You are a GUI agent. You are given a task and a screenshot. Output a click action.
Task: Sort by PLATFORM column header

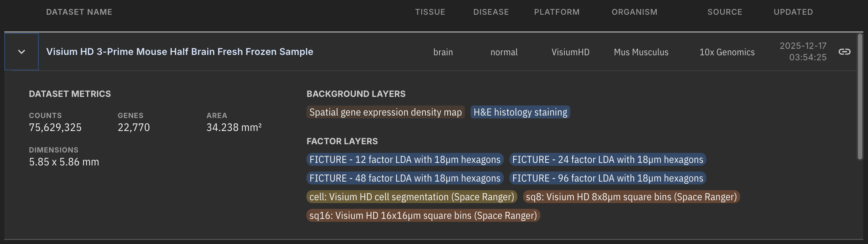[x=557, y=12]
